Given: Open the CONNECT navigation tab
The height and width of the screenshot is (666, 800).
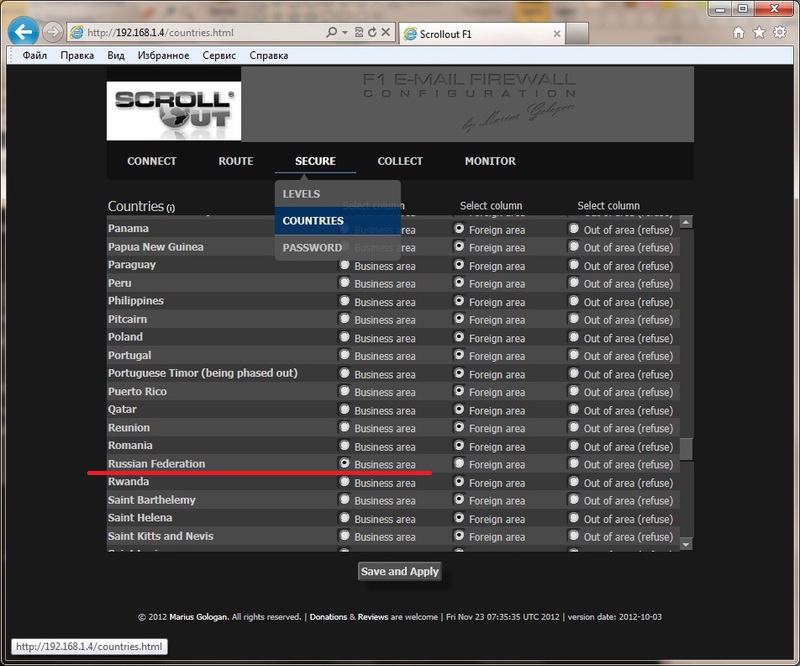Looking at the screenshot, I should [152, 161].
